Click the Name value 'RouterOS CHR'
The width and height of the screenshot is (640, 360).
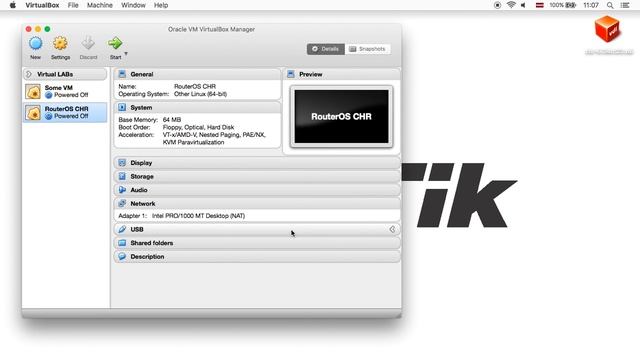coord(195,87)
